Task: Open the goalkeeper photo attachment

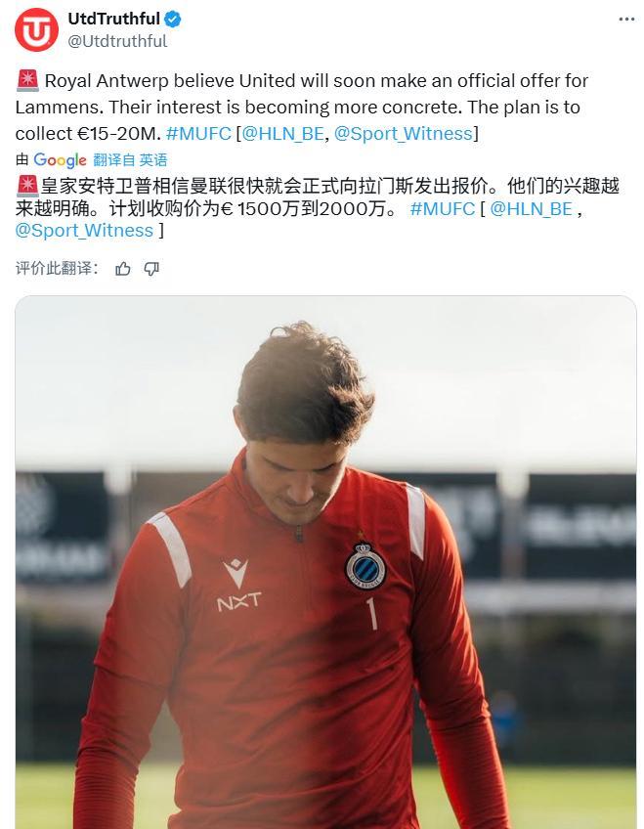Action: point(325,562)
